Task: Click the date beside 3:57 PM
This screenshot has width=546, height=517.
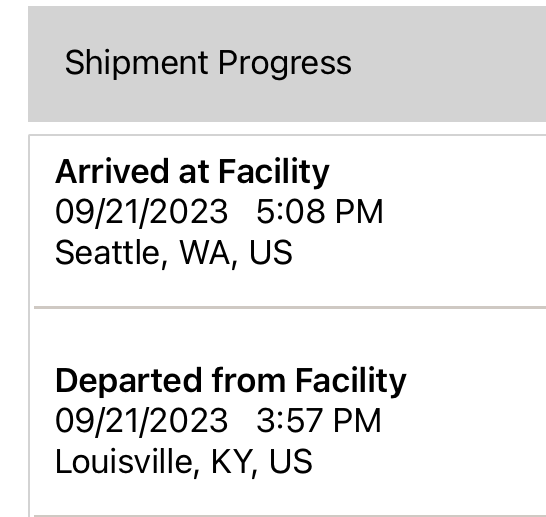Action: [142, 421]
